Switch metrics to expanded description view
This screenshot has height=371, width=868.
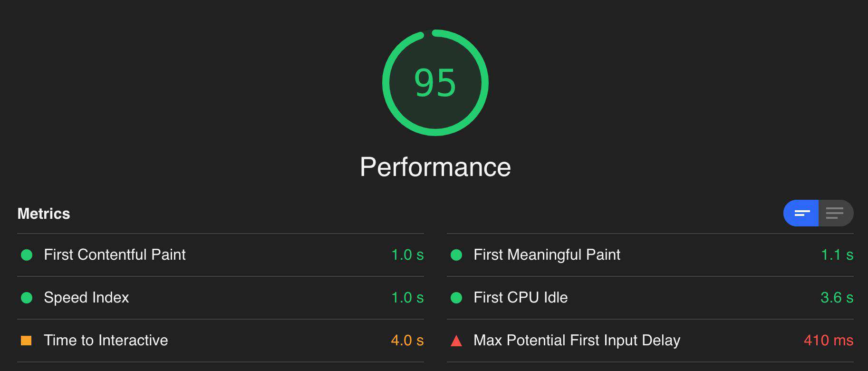[x=836, y=213]
